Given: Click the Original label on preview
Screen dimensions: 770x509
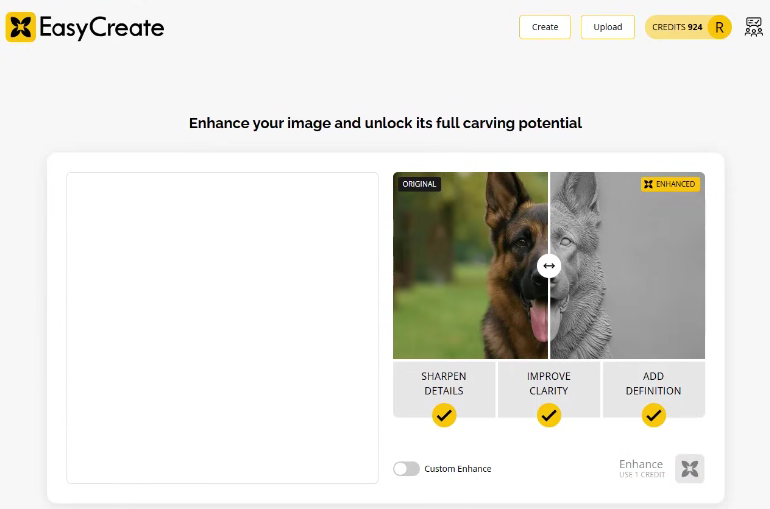Looking at the screenshot, I should pyautogui.click(x=419, y=184).
